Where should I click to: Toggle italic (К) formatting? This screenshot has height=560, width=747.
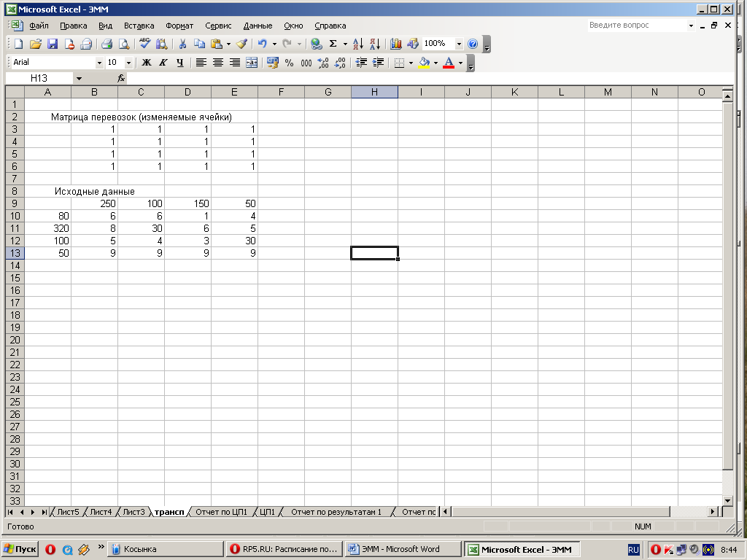coord(163,63)
